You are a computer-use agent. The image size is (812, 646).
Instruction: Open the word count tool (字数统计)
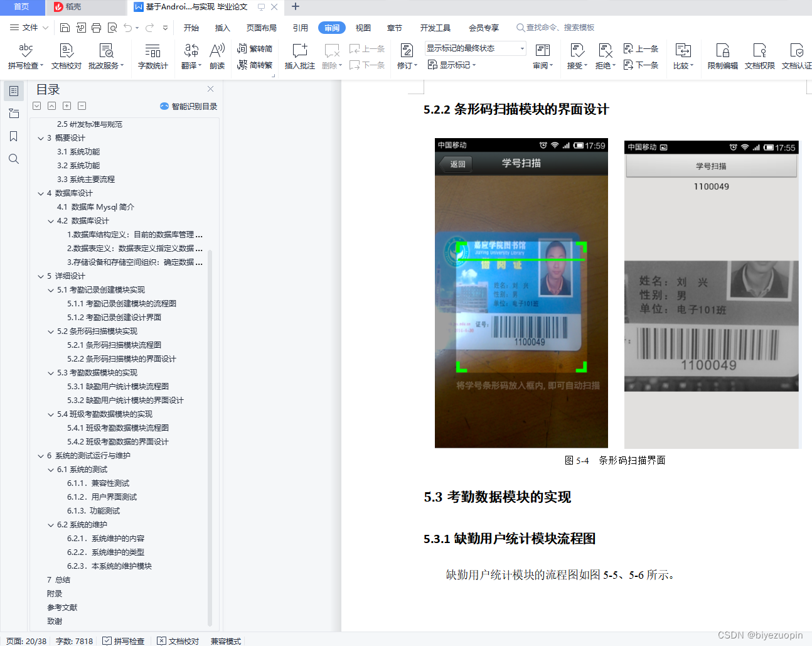click(x=152, y=56)
